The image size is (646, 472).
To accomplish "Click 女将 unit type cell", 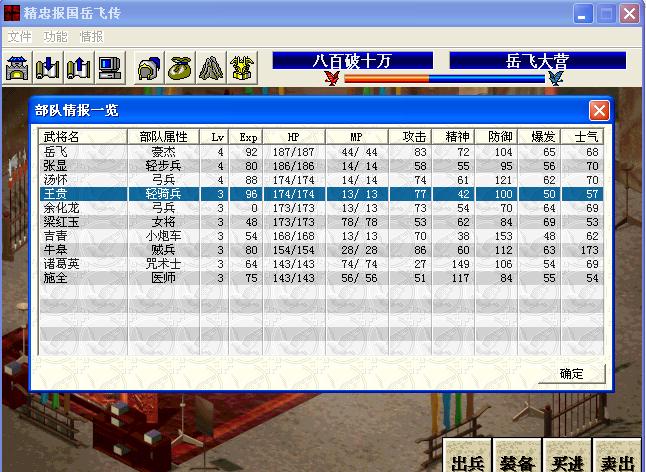I will (x=163, y=222).
